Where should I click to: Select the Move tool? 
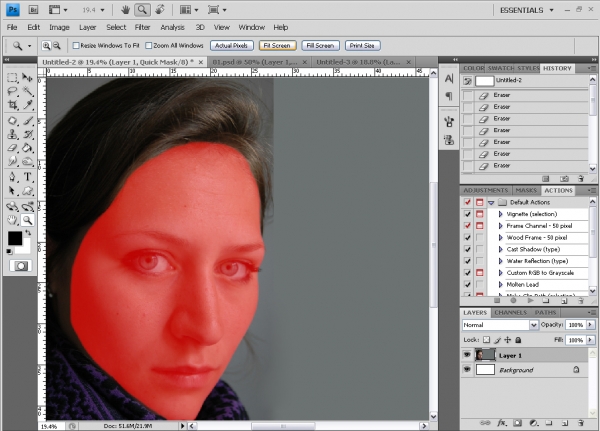click(27, 78)
